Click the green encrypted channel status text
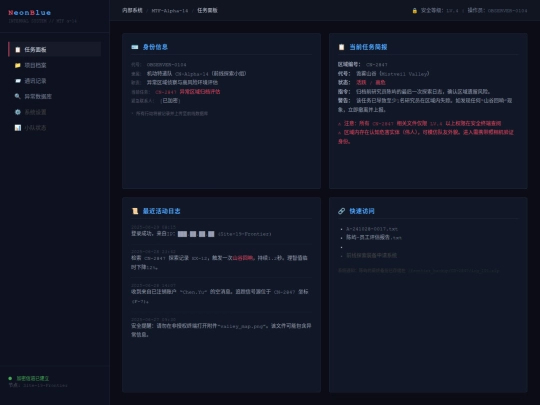The width and height of the screenshot is (540, 405). tap(33, 378)
